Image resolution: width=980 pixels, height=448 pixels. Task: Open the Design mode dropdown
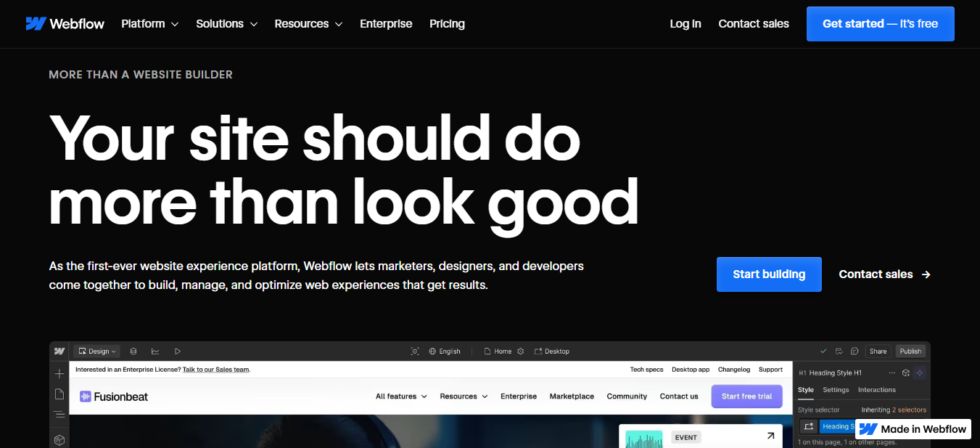pos(97,351)
